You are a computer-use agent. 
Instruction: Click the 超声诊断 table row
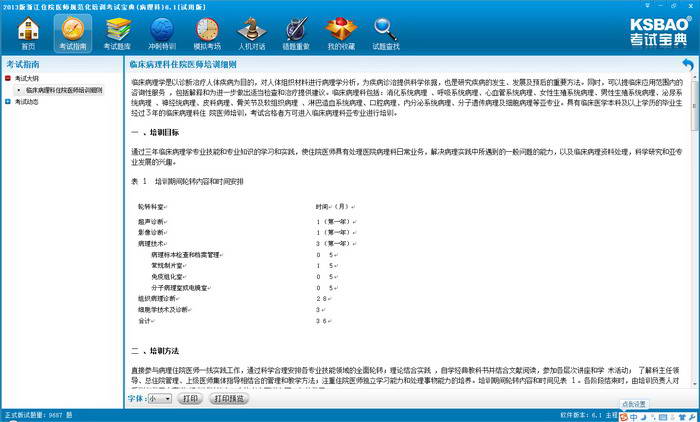152,222
